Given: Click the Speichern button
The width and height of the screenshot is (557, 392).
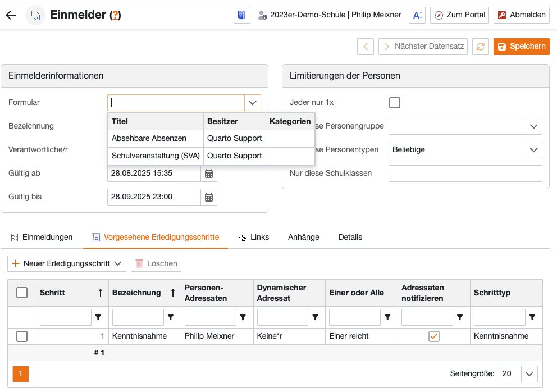Looking at the screenshot, I should pyautogui.click(x=521, y=47).
